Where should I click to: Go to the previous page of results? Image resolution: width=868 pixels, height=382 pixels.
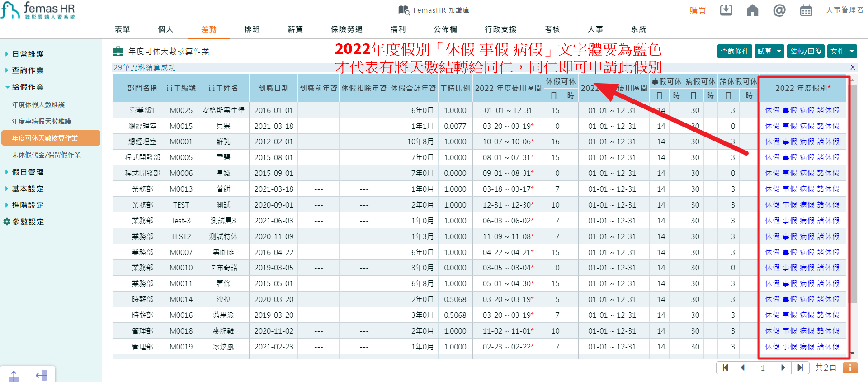click(742, 368)
